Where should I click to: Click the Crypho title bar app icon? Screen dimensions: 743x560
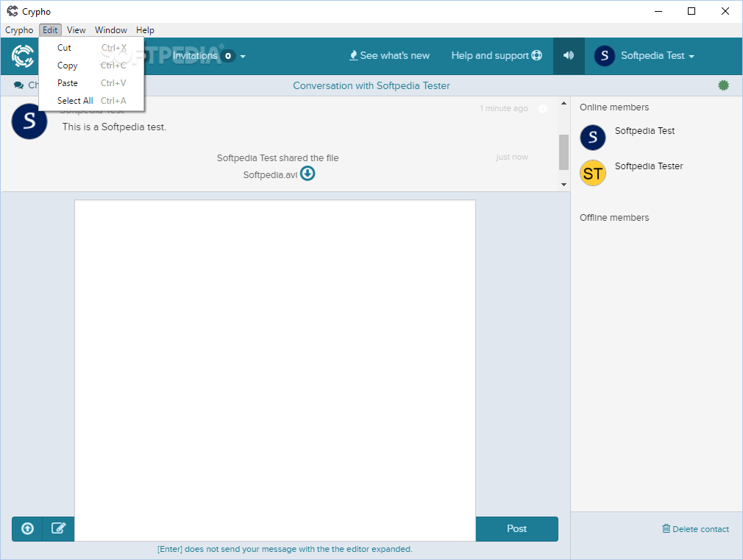13,11
